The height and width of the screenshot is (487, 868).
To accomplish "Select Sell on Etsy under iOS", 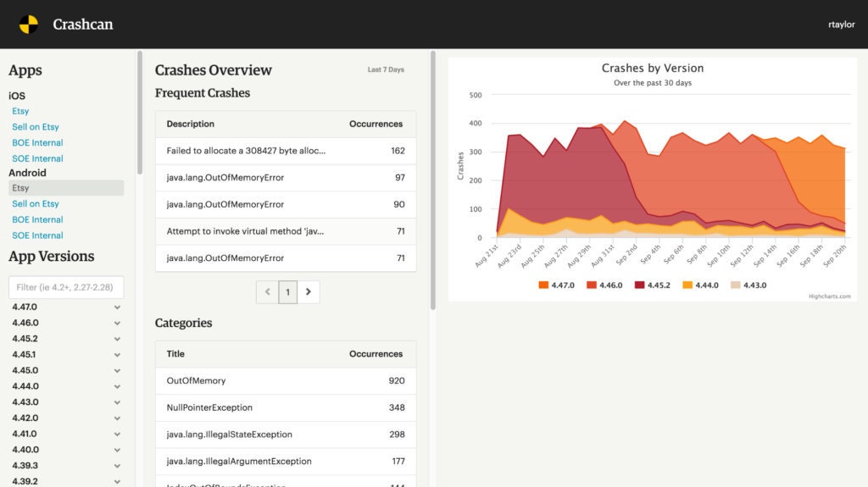I will coord(36,127).
